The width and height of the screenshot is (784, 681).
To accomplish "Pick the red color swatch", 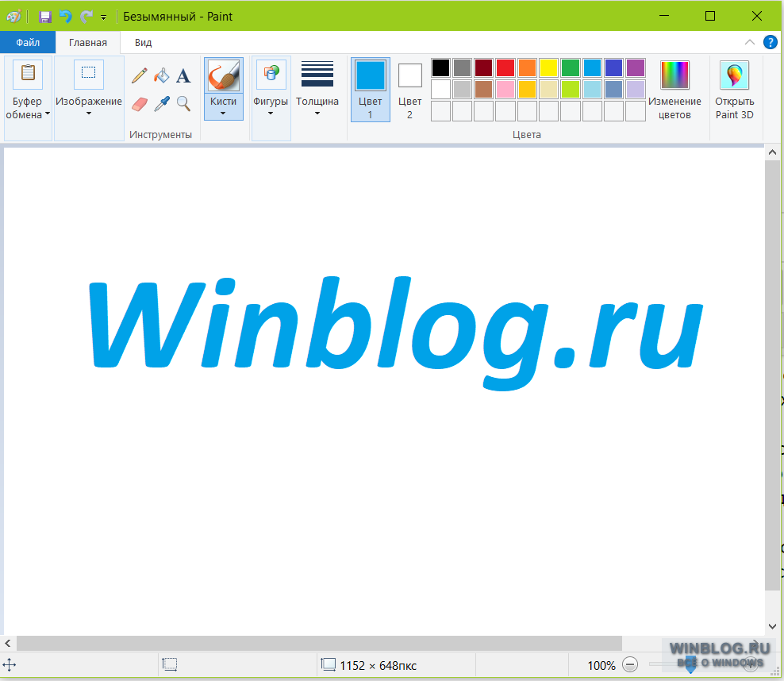I will tap(505, 68).
